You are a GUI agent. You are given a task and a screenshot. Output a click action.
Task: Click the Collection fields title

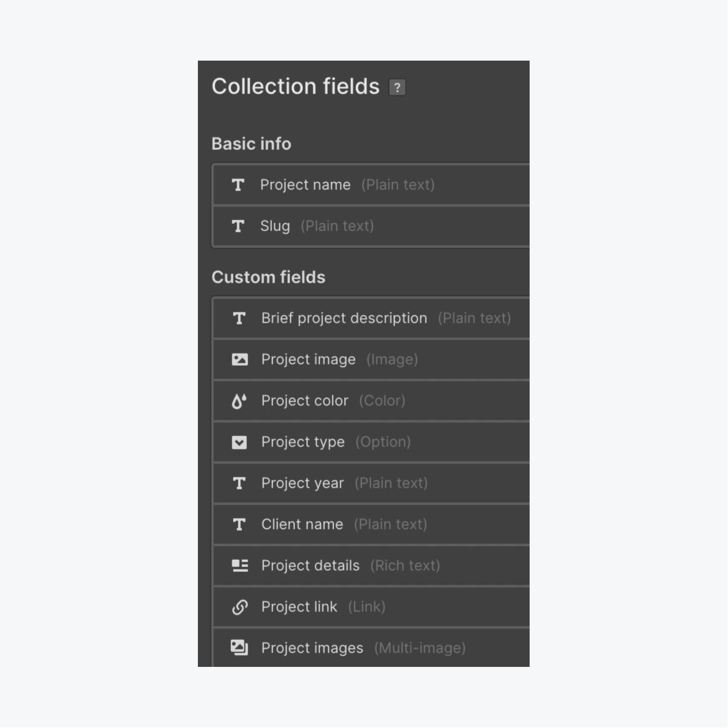[295, 86]
